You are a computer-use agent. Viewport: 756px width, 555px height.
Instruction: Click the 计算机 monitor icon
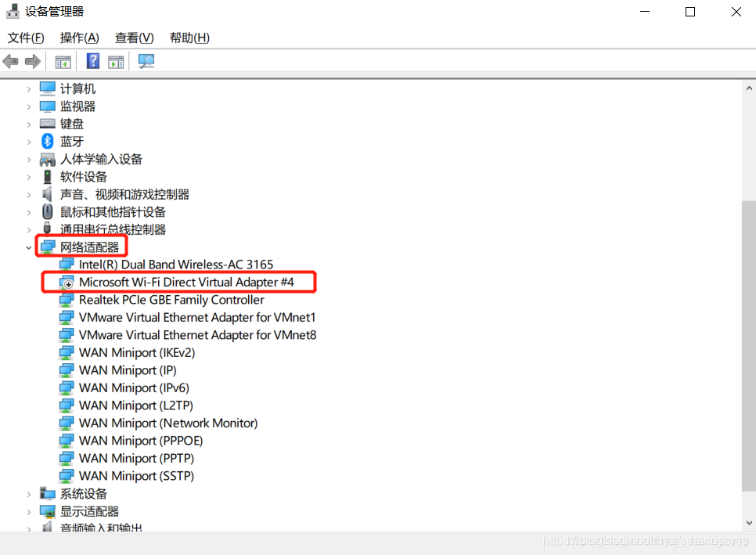[x=47, y=88]
